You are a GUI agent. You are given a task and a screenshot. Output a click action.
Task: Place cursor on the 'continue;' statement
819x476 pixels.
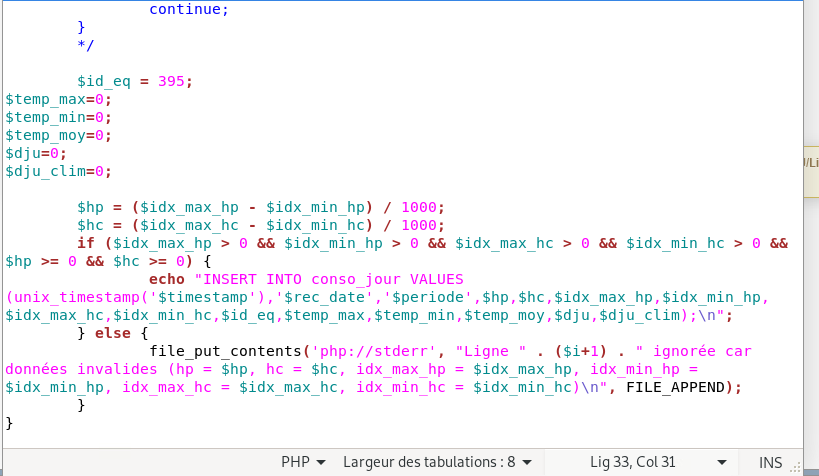(x=189, y=9)
